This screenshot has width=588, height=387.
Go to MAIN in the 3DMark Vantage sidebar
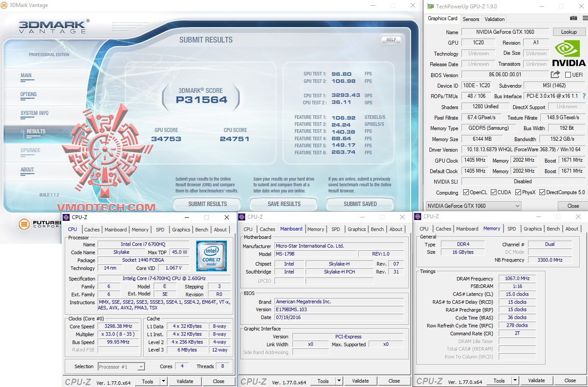click(26, 75)
